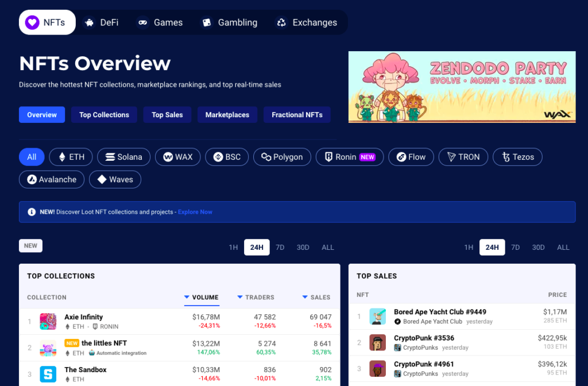
Task: Click the littles NFT collection thumbnail
Action: 48,348
